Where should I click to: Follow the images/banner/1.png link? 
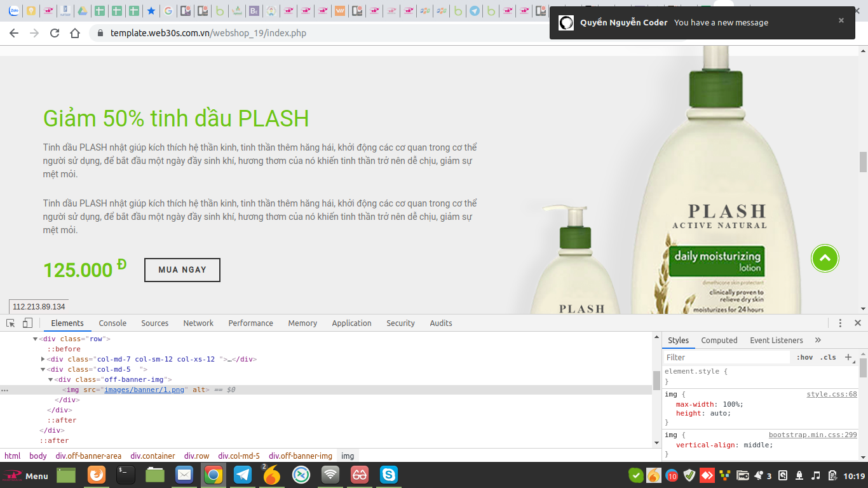coord(144,390)
